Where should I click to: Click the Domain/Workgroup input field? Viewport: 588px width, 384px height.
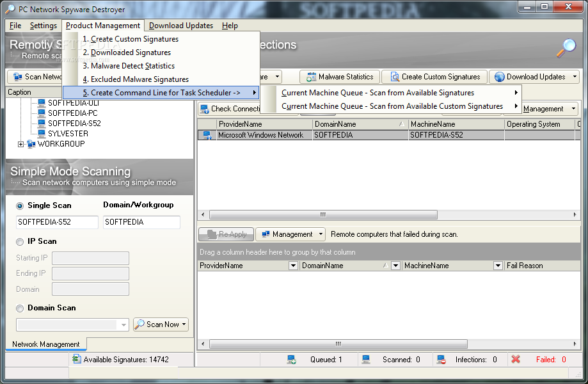pyautogui.click(x=142, y=222)
